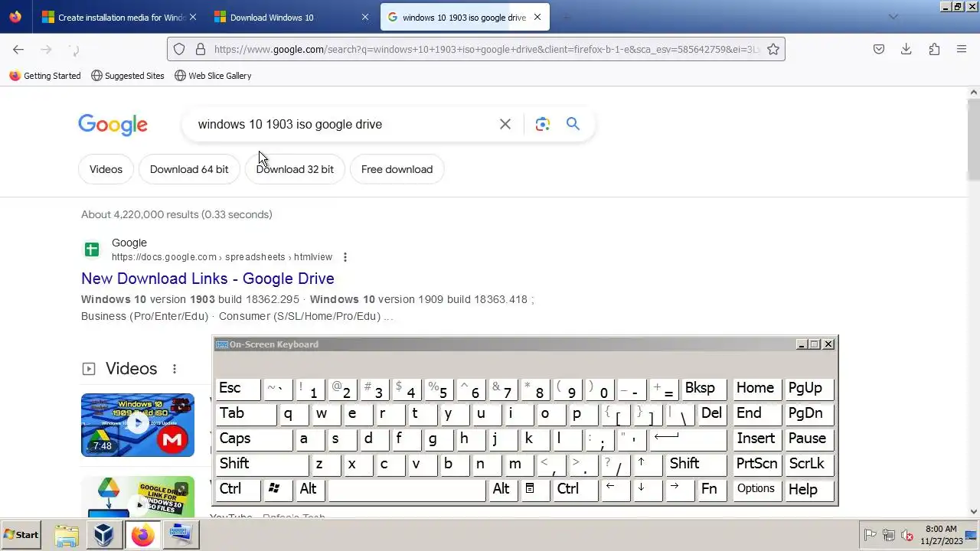Click the stop loading button in toolbar
The width and height of the screenshot is (980, 551).
tap(73, 50)
